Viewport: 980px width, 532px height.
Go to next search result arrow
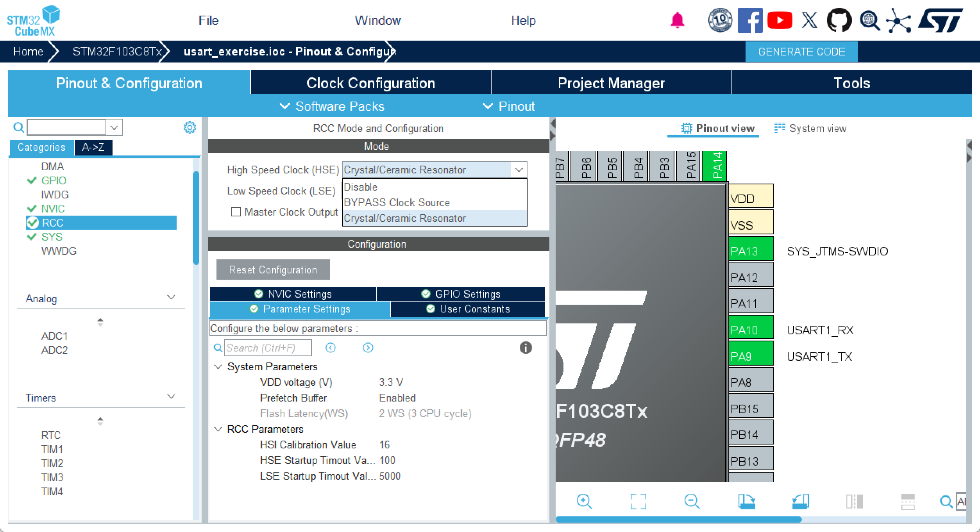click(x=368, y=348)
